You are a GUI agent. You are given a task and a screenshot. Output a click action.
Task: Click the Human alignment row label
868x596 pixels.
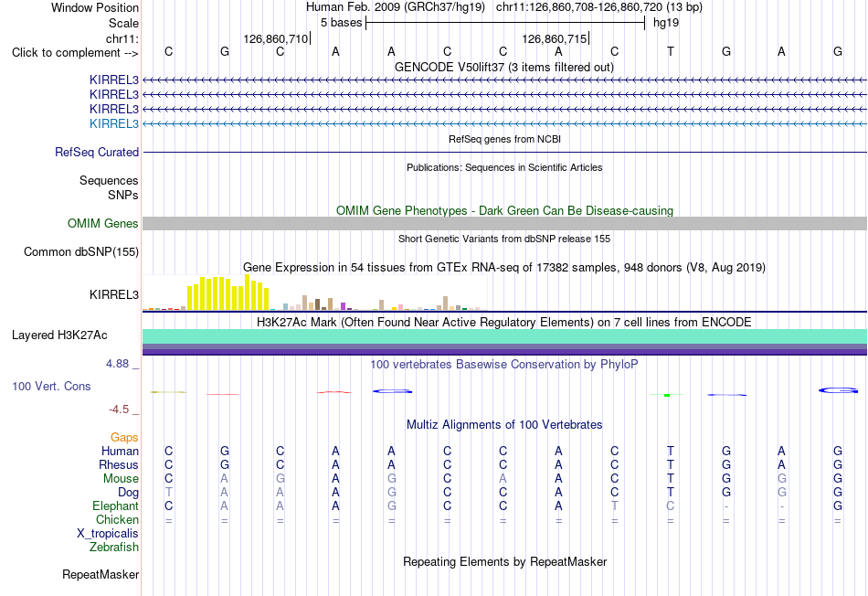pyautogui.click(x=120, y=452)
